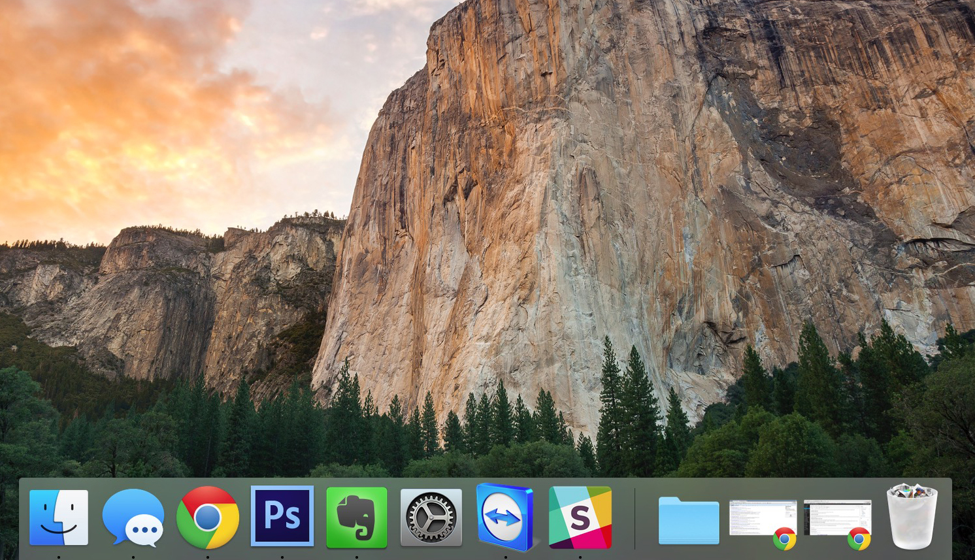The width and height of the screenshot is (975, 560).
Task: Open Finder from the Dock
Action: (60, 518)
